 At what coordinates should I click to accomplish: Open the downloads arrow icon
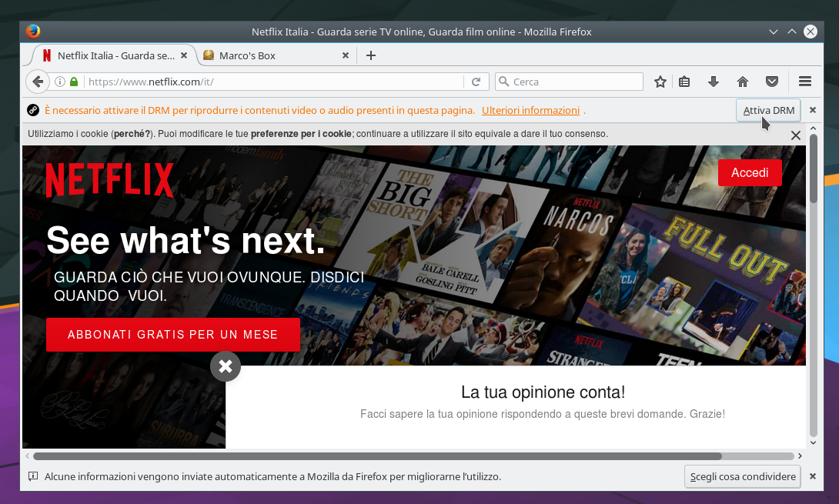pyautogui.click(x=714, y=82)
